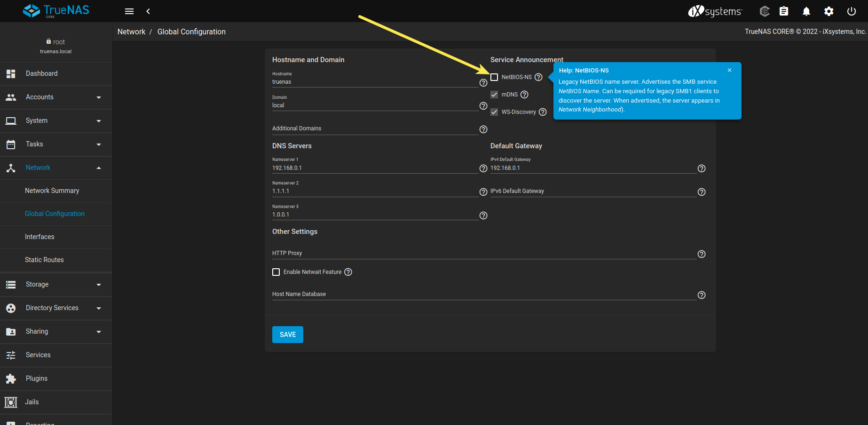Show help for mDNS
Image resolution: width=868 pixels, height=425 pixels.
tap(525, 95)
